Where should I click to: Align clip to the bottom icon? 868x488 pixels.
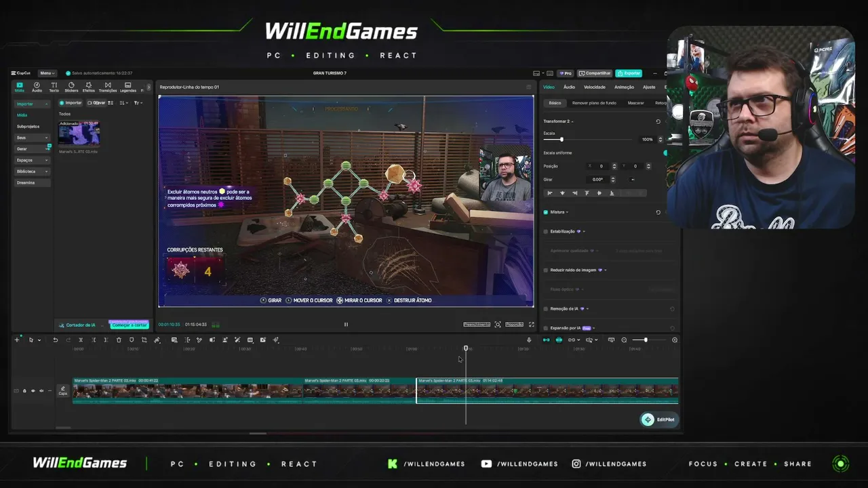coord(612,193)
